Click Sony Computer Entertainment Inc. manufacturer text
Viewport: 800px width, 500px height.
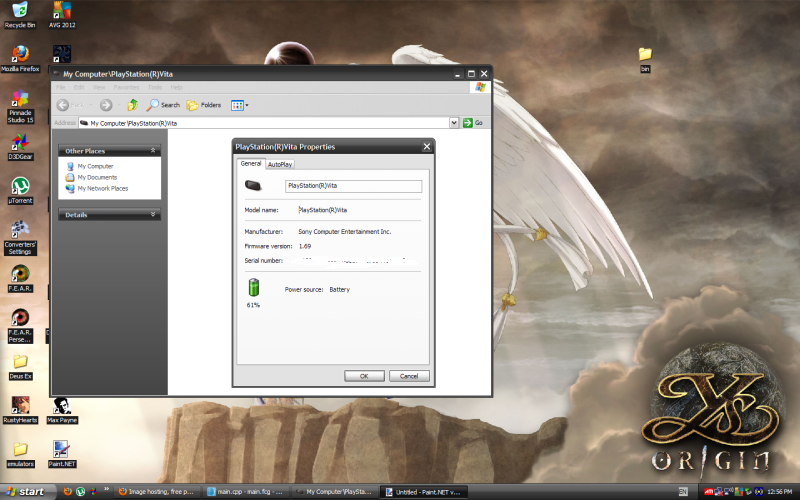pos(344,232)
